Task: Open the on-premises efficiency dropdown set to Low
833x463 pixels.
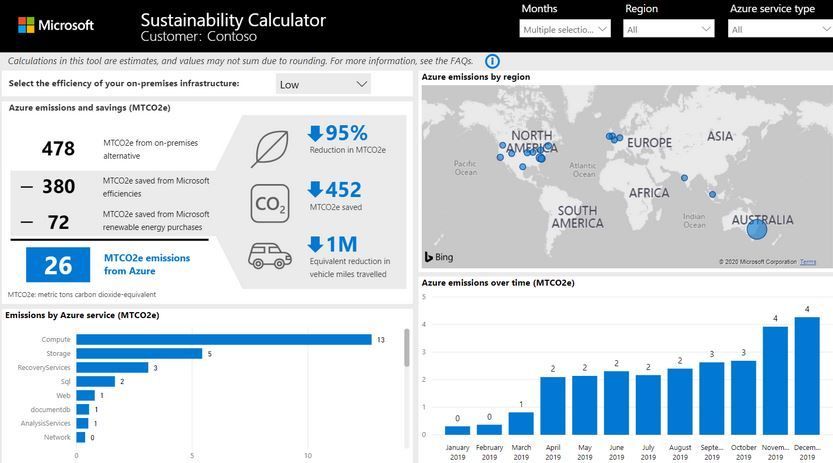Action: pyautogui.click(x=323, y=84)
